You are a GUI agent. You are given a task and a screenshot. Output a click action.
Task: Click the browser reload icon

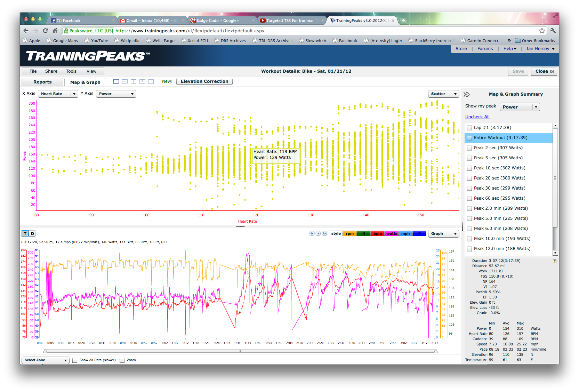(45, 31)
